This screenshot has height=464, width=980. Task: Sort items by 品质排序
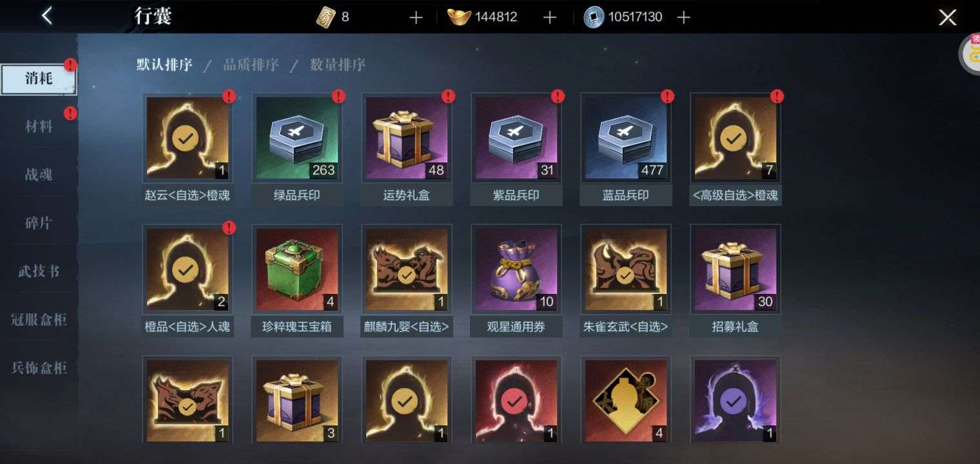(251, 64)
